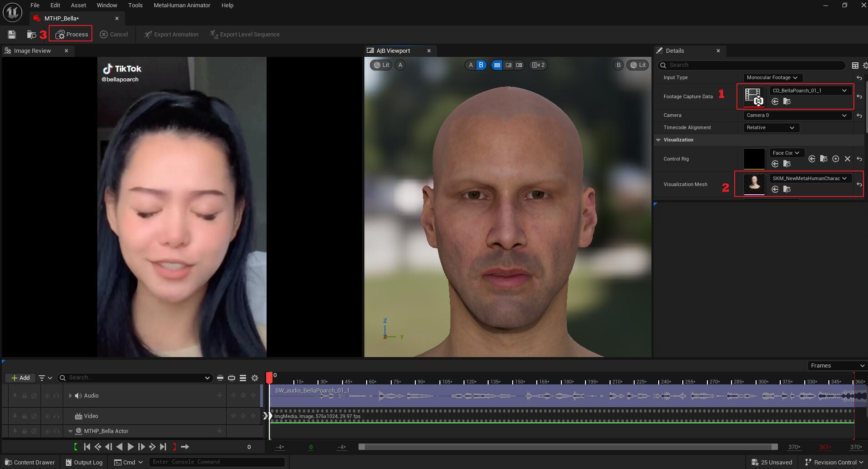Open the Output Log

pos(84,463)
